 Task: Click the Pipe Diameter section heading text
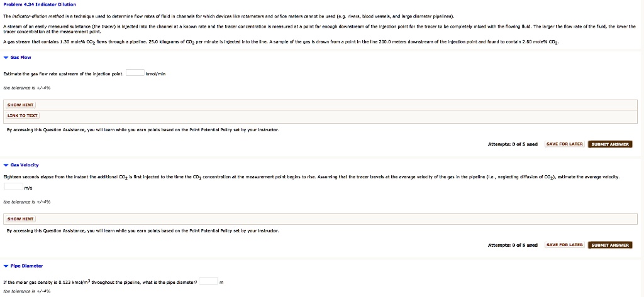coord(27,266)
